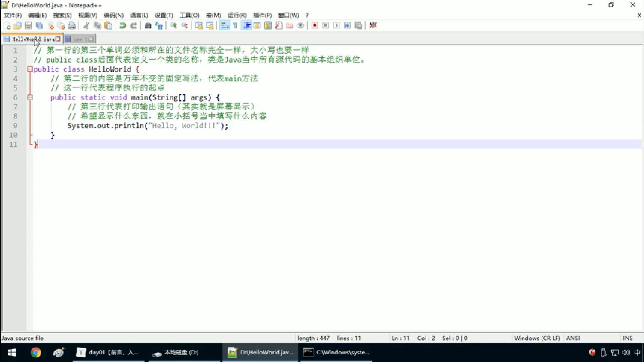Viewport: 644px width, 362px height.
Task: Toggle word wrap in the toolbar
Action: point(224,25)
